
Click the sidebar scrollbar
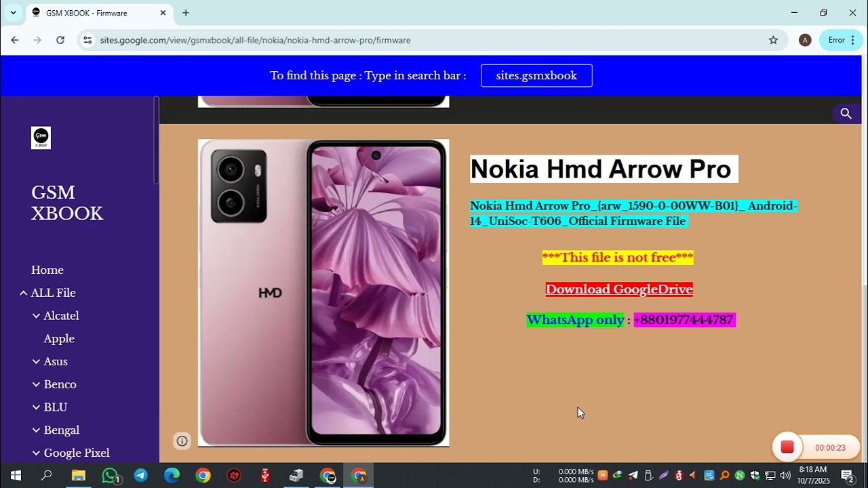pyautogui.click(x=156, y=140)
